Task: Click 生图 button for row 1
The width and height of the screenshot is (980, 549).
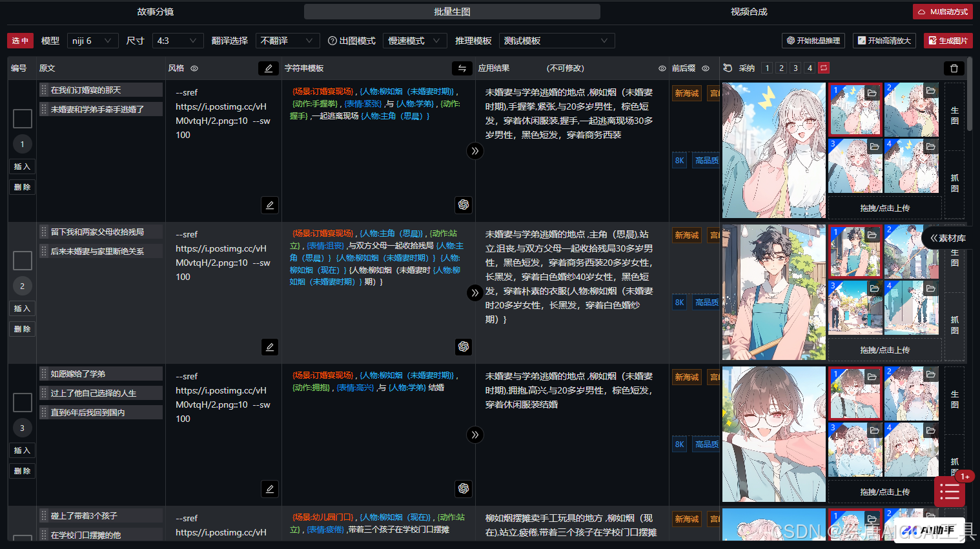Action: click(x=954, y=116)
